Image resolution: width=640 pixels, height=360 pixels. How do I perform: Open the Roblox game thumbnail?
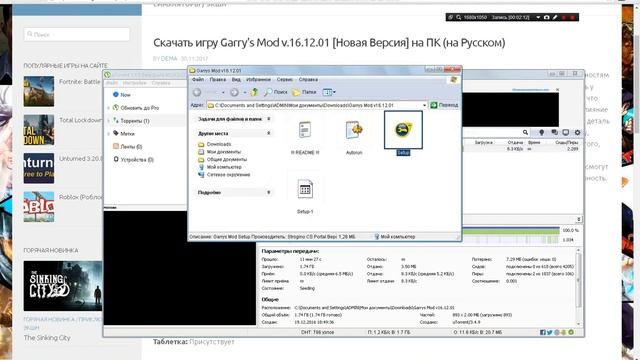click(x=39, y=207)
